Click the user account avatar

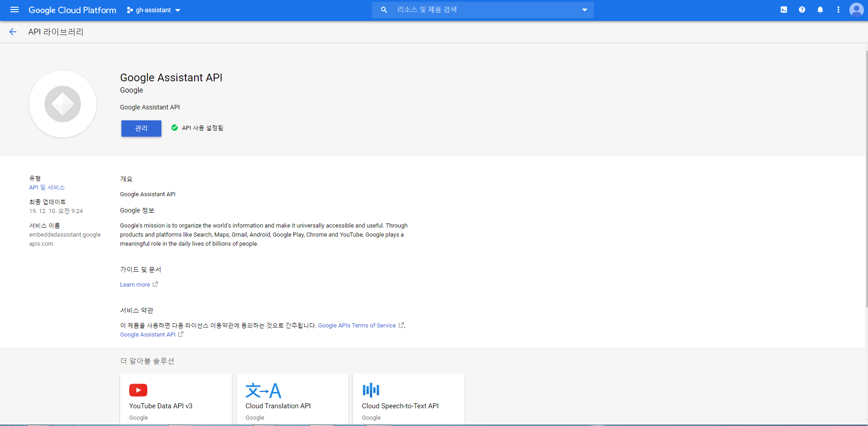[x=857, y=10]
